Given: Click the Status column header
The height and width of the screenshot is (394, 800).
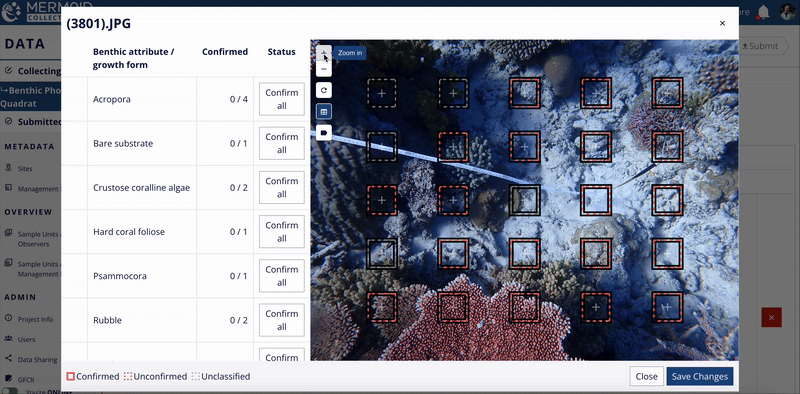Looking at the screenshot, I should click(x=282, y=52).
